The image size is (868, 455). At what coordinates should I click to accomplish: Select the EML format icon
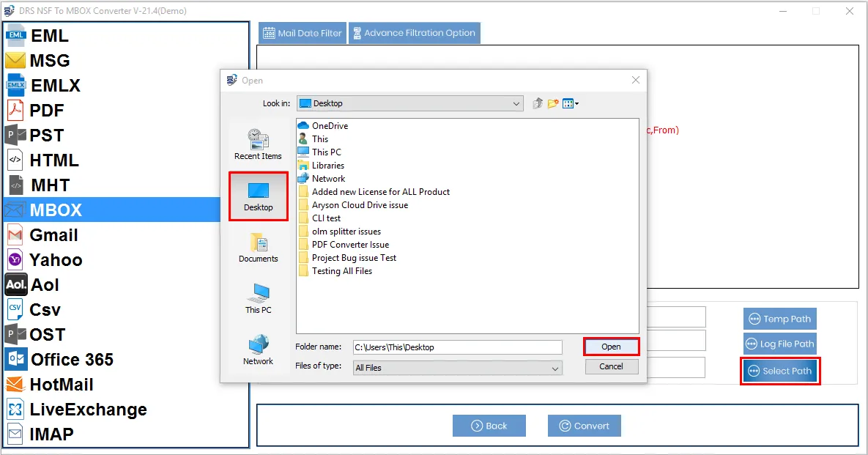coord(15,35)
